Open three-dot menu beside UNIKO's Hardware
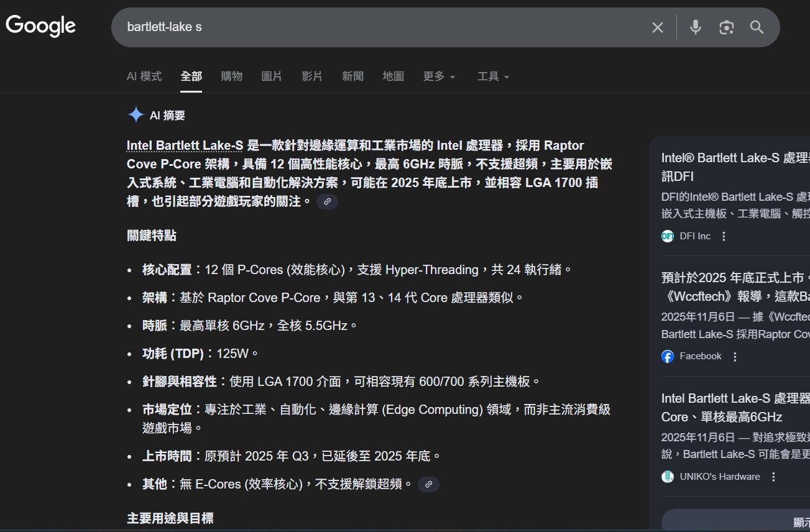Screen dimensions: 810x532 773,477
